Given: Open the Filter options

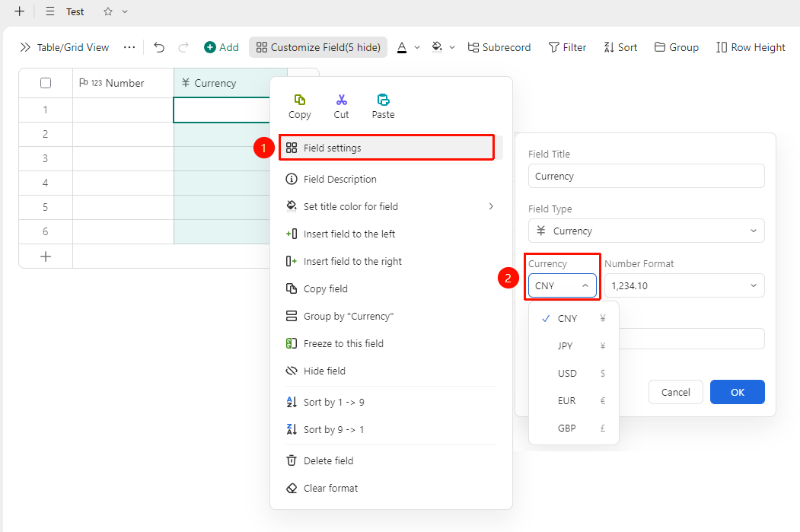Looking at the screenshot, I should tap(567, 47).
